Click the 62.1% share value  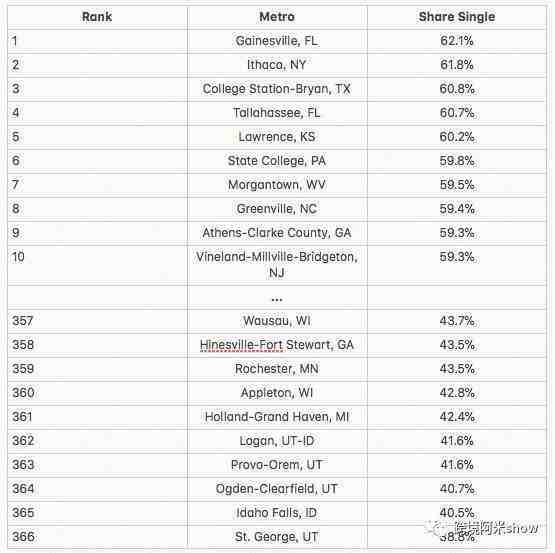[457, 41]
